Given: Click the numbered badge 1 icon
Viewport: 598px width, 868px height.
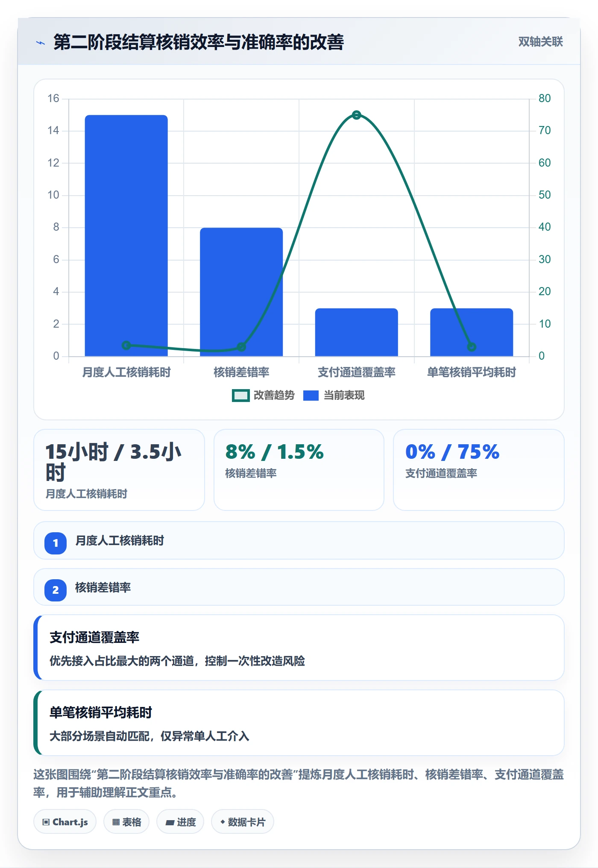Looking at the screenshot, I should 56,543.
